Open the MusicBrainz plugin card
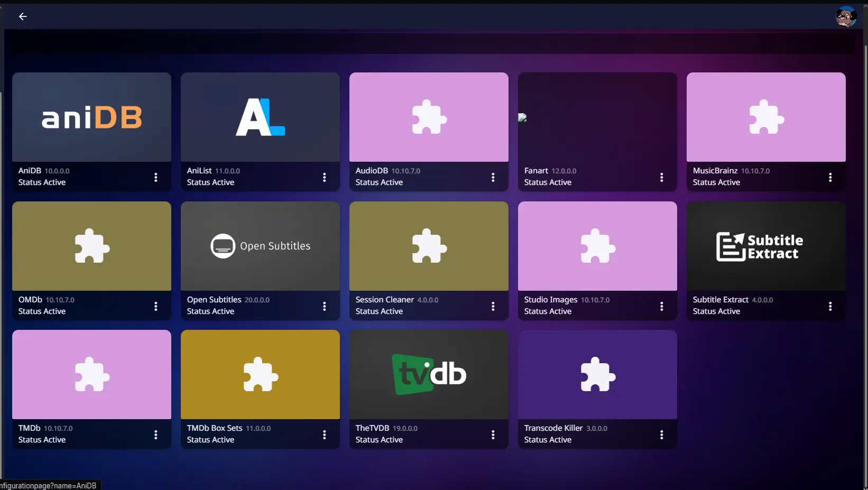 pyautogui.click(x=765, y=117)
